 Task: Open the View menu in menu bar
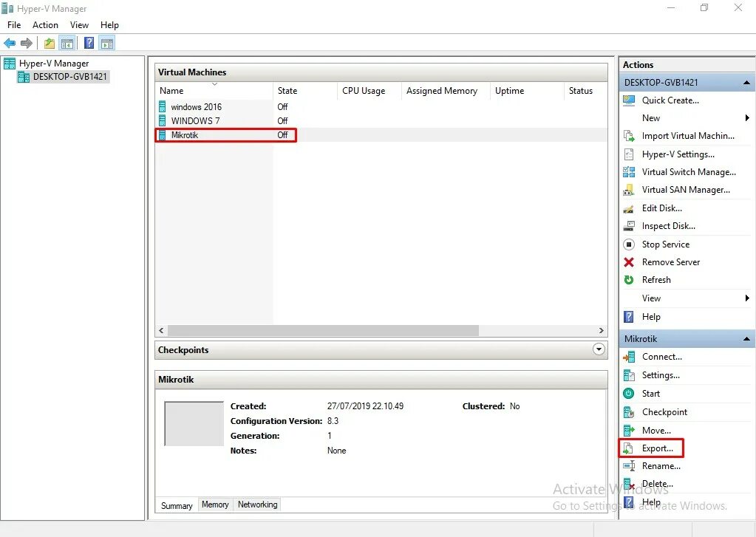pos(79,25)
